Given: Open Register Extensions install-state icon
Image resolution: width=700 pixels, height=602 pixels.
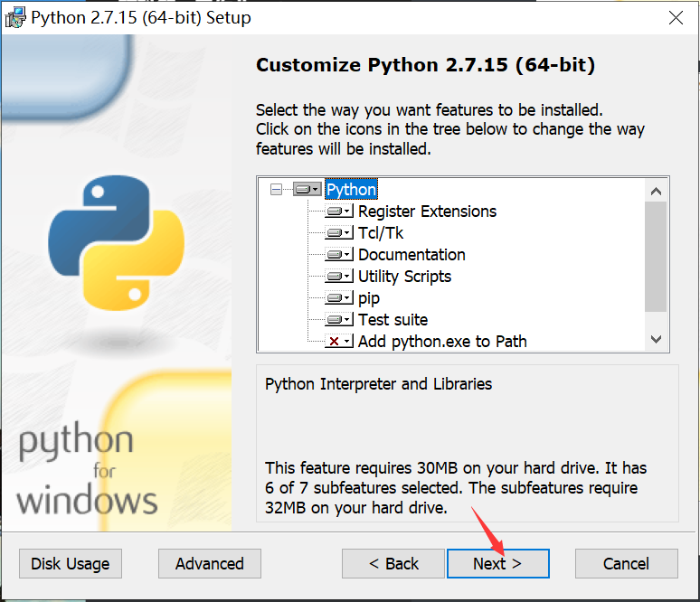Looking at the screenshot, I should pyautogui.click(x=339, y=212).
